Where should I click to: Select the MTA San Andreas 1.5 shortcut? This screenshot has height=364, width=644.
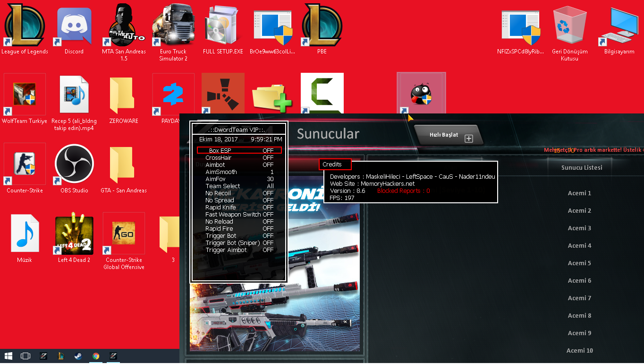[124, 33]
